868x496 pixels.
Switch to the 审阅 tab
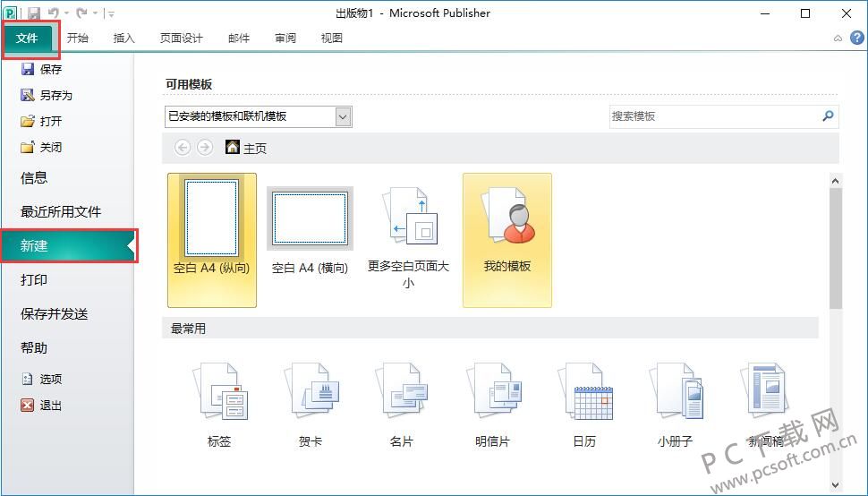[x=285, y=38]
